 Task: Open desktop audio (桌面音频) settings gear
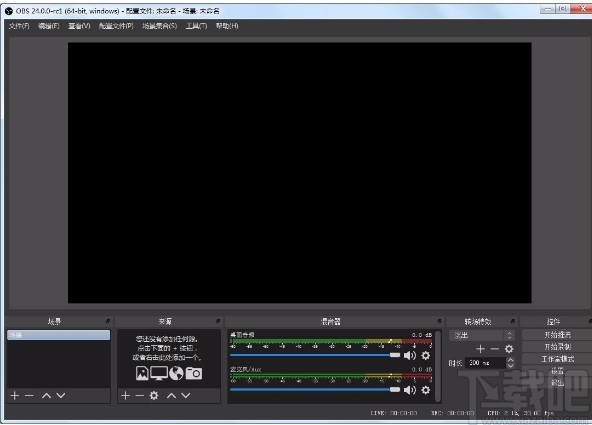pos(426,356)
